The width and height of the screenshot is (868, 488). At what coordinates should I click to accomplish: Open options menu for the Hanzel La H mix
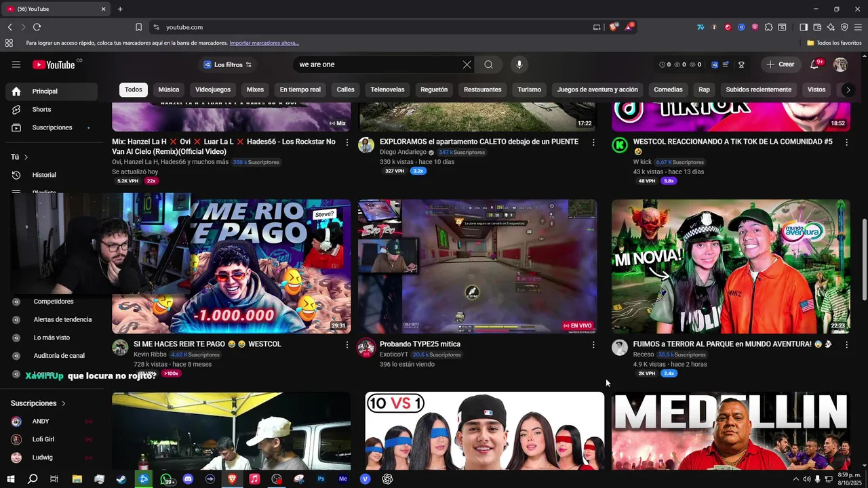click(x=347, y=142)
